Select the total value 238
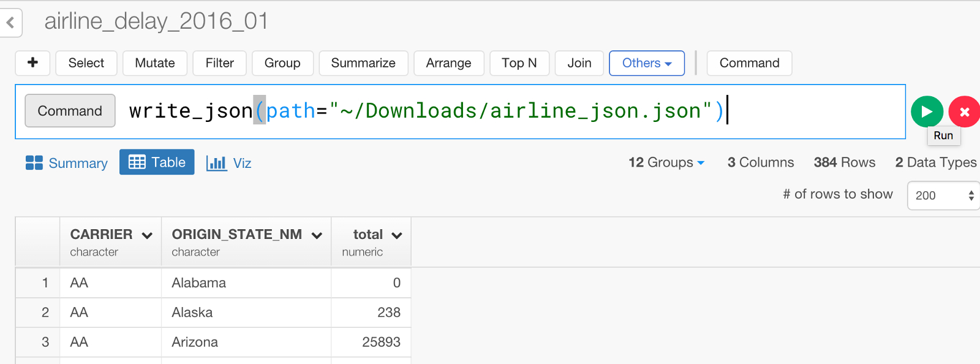 [371, 313]
